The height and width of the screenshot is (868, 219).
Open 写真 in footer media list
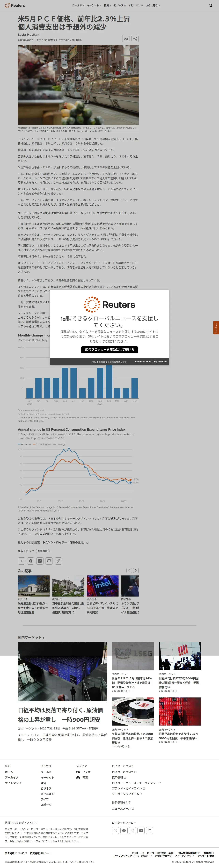coord(82,777)
